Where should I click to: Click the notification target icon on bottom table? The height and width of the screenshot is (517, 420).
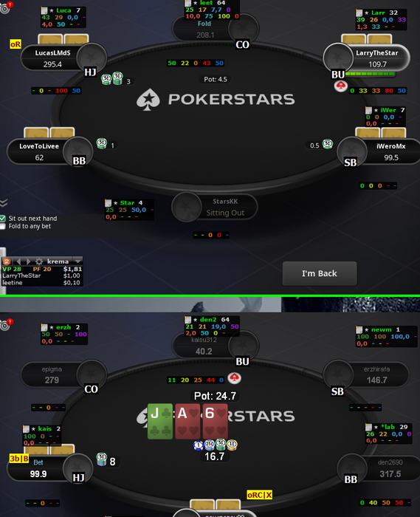[6, 324]
